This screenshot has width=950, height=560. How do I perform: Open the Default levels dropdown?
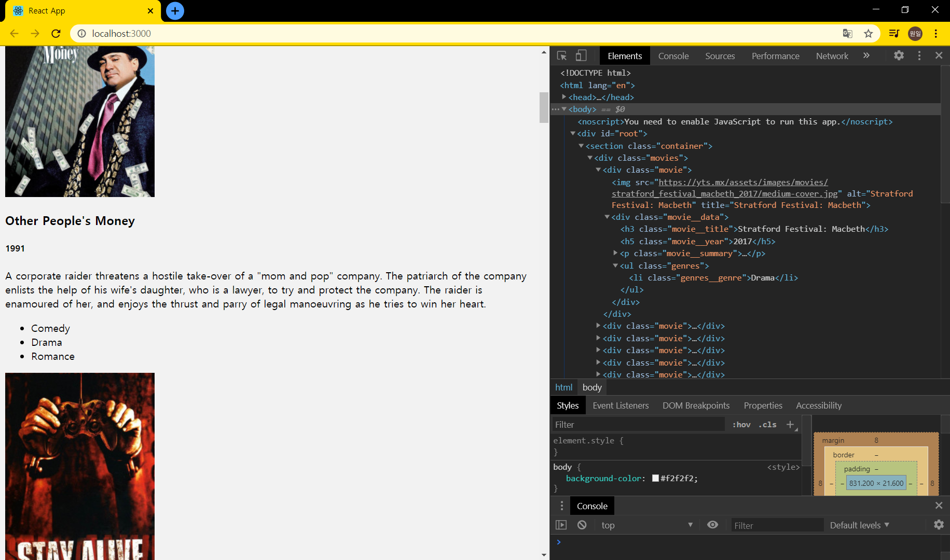point(860,525)
